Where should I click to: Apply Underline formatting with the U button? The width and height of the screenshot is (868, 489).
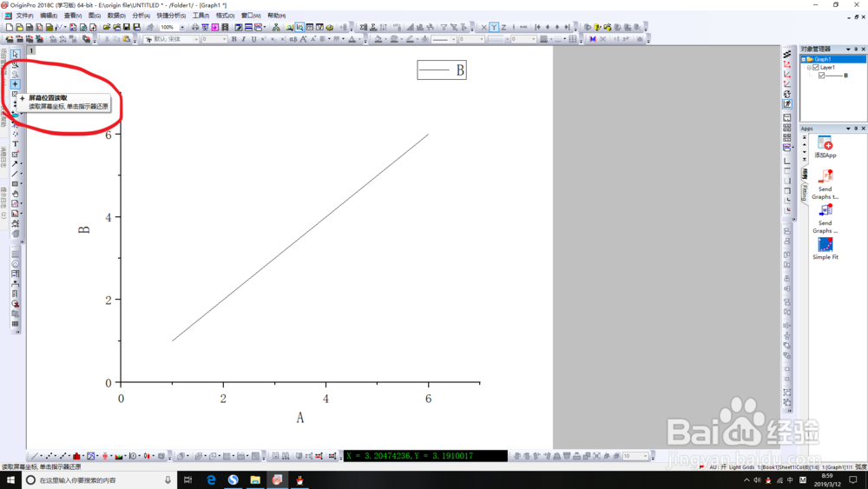click(x=253, y=39)
